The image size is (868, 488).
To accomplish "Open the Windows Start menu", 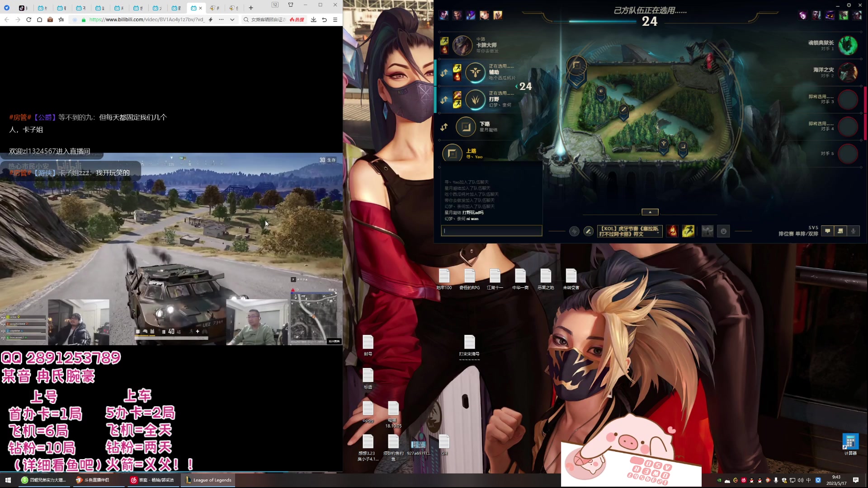I will [8, 480].
